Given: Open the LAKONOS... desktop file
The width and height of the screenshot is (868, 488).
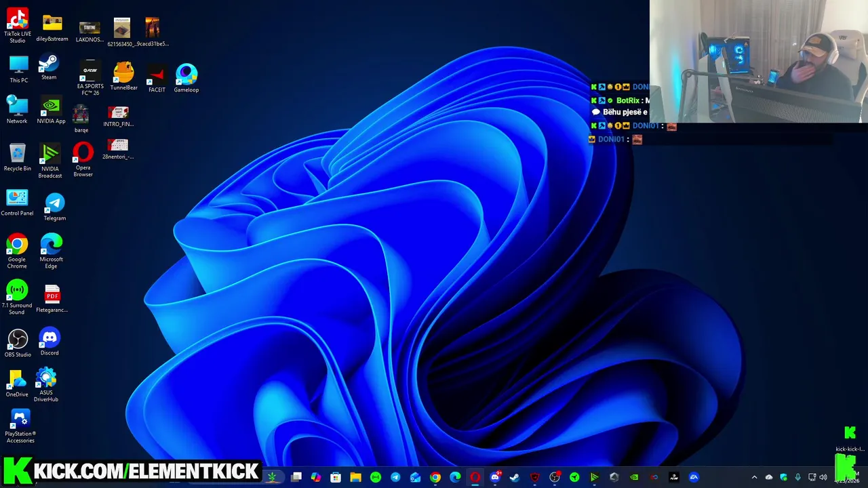Looking at the screenshot, I should pos(90,31).
